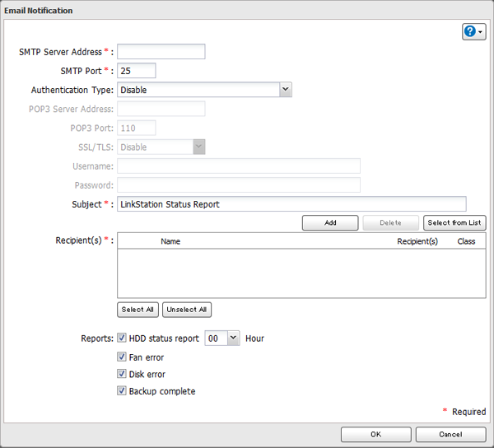Toggle the HDD status report checkbox
Screen dimensions: 494x448
(122, 338)
